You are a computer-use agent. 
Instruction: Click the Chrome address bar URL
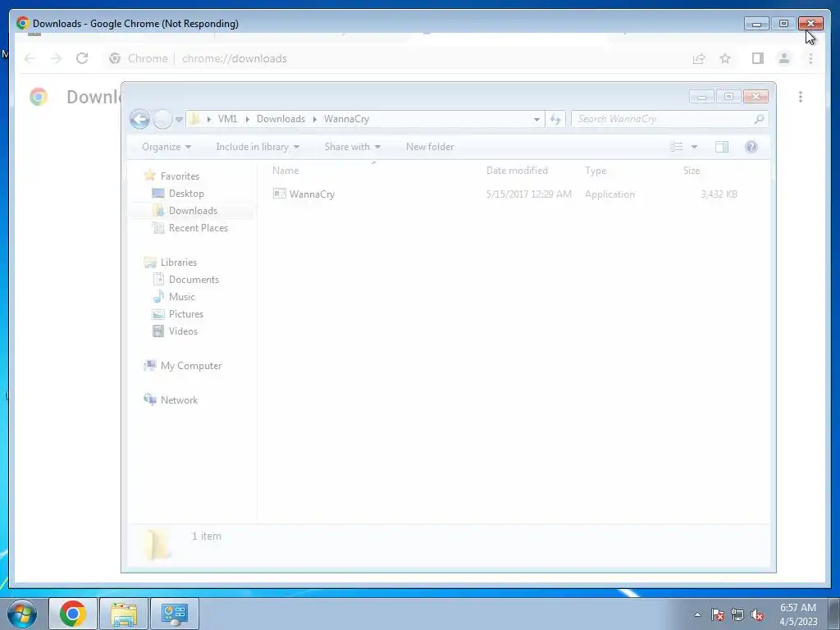click(x=234, y=58)
